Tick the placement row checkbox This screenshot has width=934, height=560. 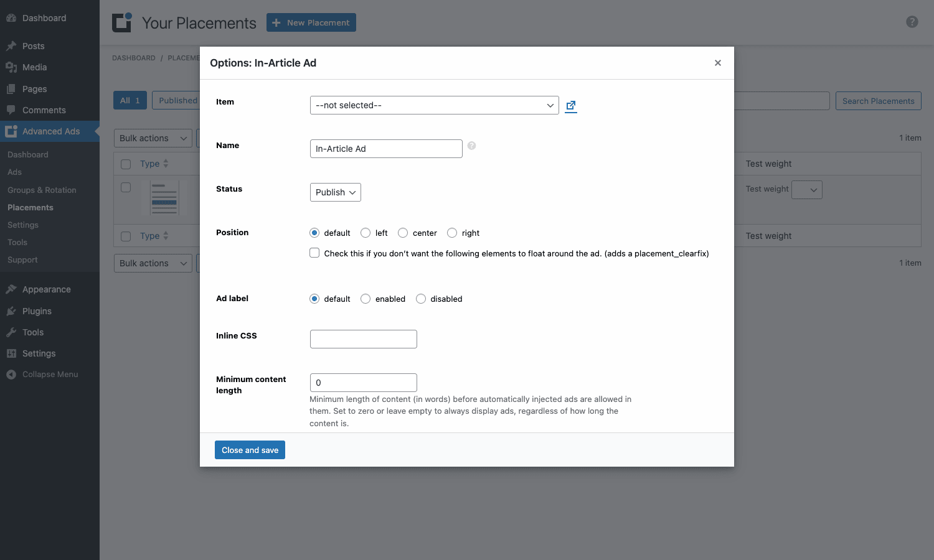coord(126,187)
